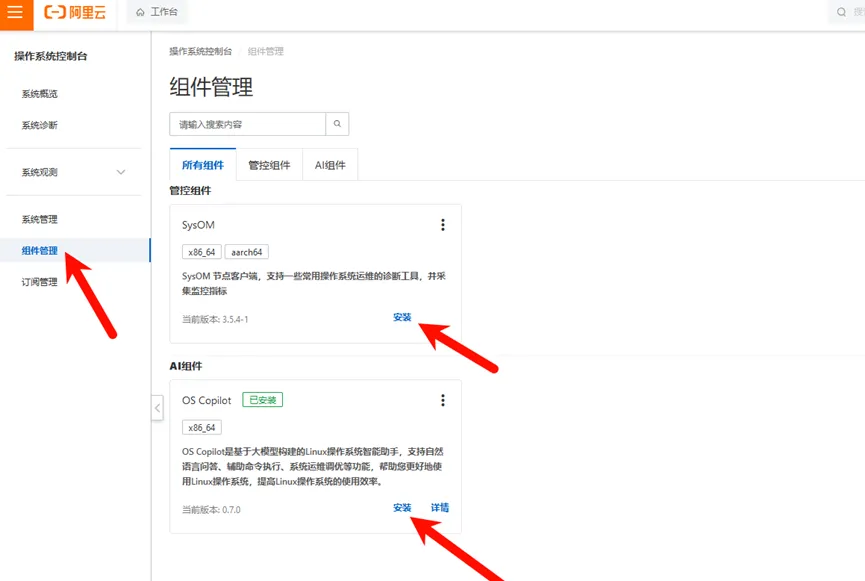Open the orange hamburger menu

coord(16,13)
